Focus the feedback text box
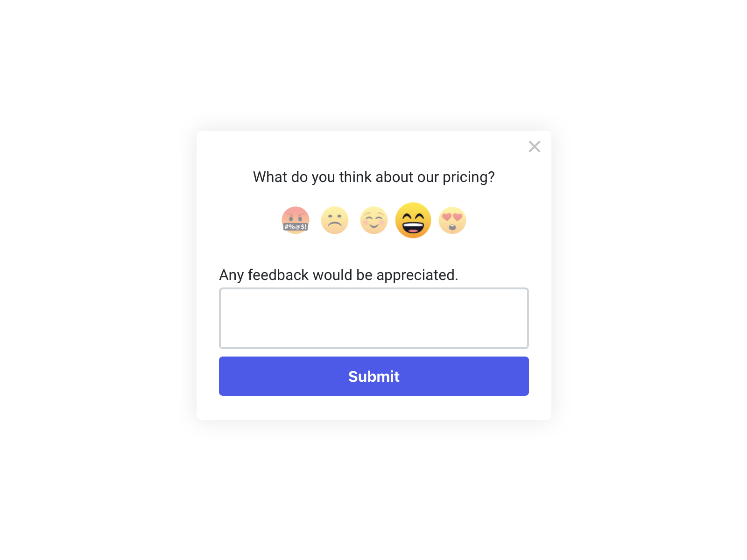Viewport: 747px width, 560px height. (x=373, y=318)
